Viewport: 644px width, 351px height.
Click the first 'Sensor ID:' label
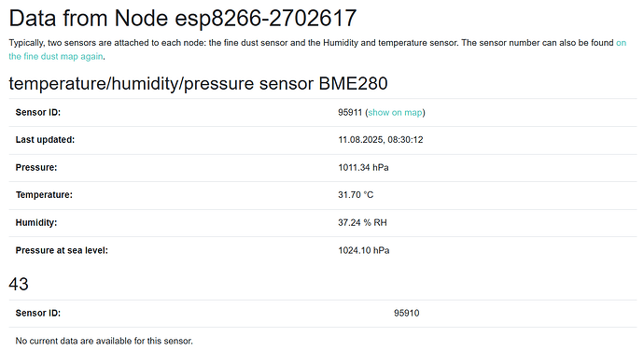point(37,113)
